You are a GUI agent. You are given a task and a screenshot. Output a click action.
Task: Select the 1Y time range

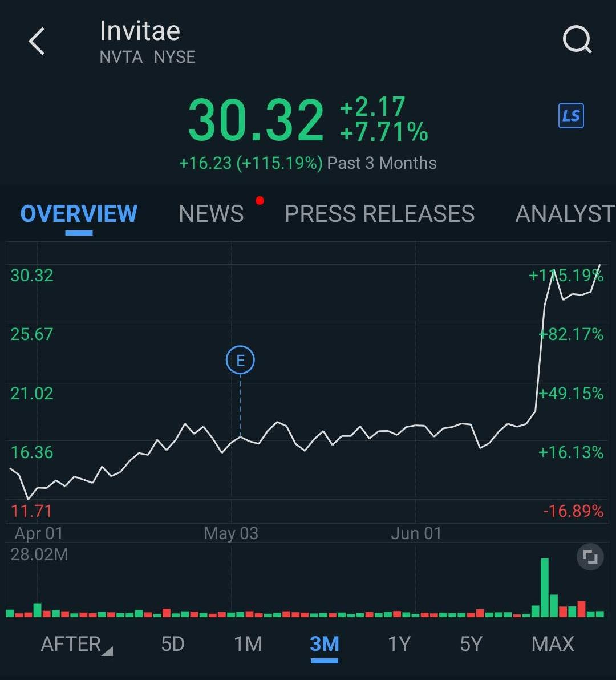coord(399,644)
